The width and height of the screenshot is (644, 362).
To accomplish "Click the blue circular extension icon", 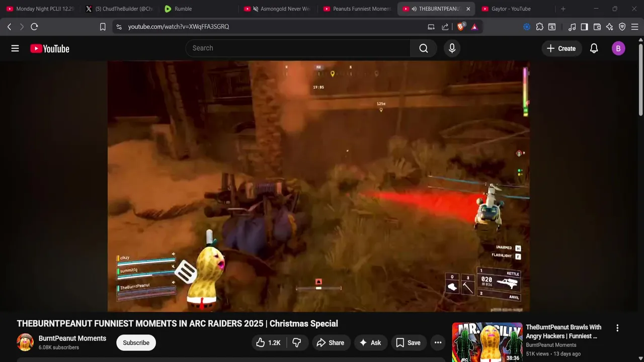I will 527,27.
